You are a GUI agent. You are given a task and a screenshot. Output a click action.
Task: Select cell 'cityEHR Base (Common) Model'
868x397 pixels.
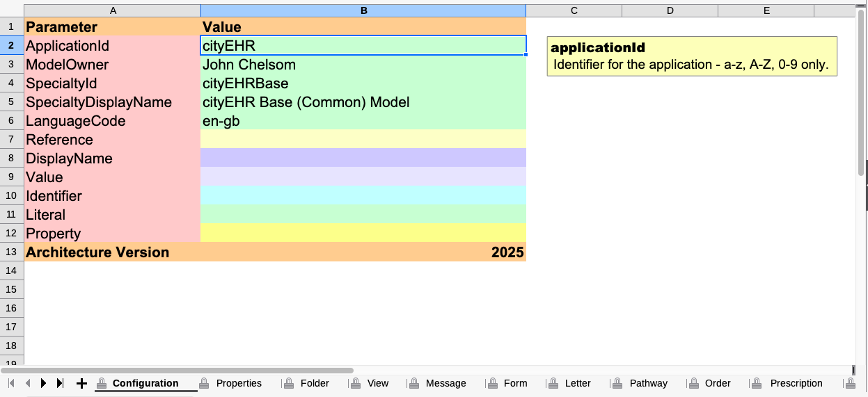click(x=363, y=102)
